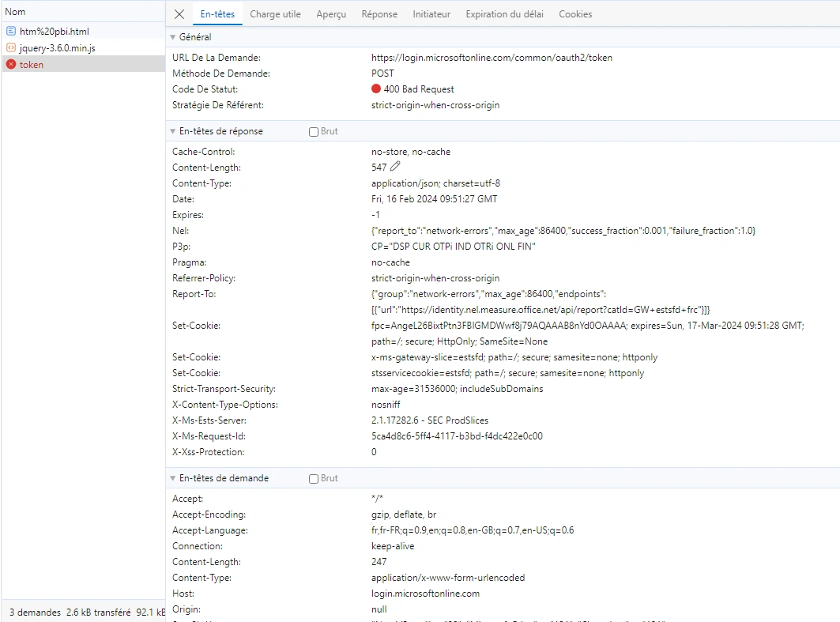Open the Cookies tab
840x622 pixels.
coord(575,14)
